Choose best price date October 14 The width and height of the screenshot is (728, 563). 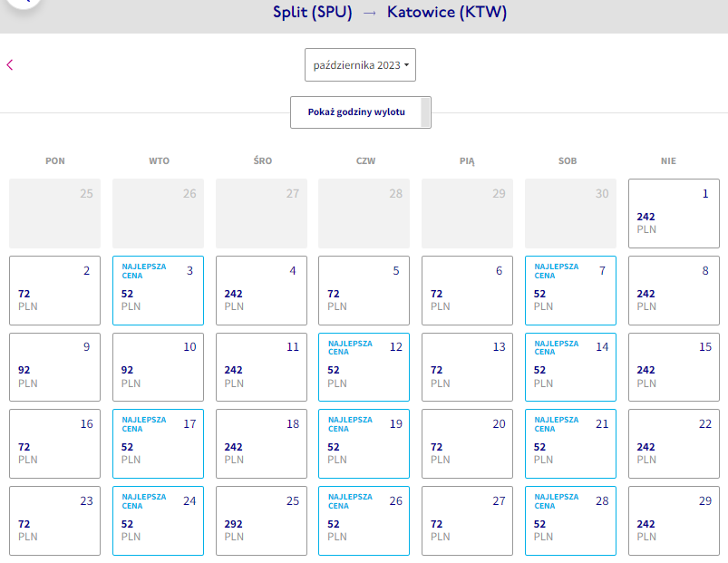(x=570, y=367)
